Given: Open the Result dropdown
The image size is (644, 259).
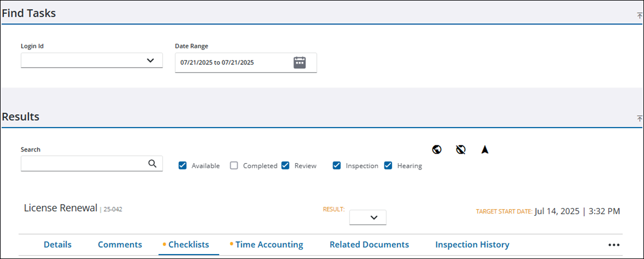Looking at the screenshot, I should [x=368, y=217].
